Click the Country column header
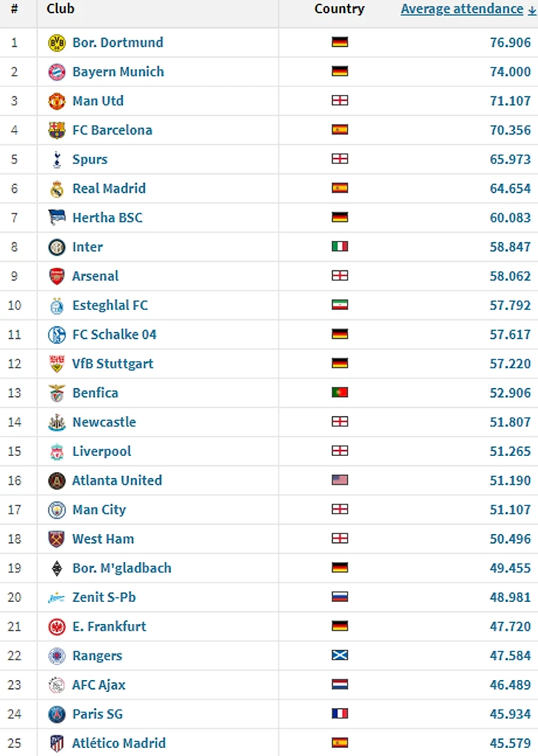This screenshot has width=538, height=756. 339,9
